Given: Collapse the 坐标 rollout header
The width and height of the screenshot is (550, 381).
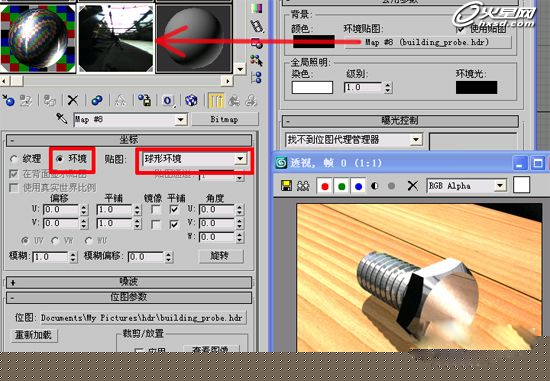Looking at the screenshot, I should [x=129, y=140].
